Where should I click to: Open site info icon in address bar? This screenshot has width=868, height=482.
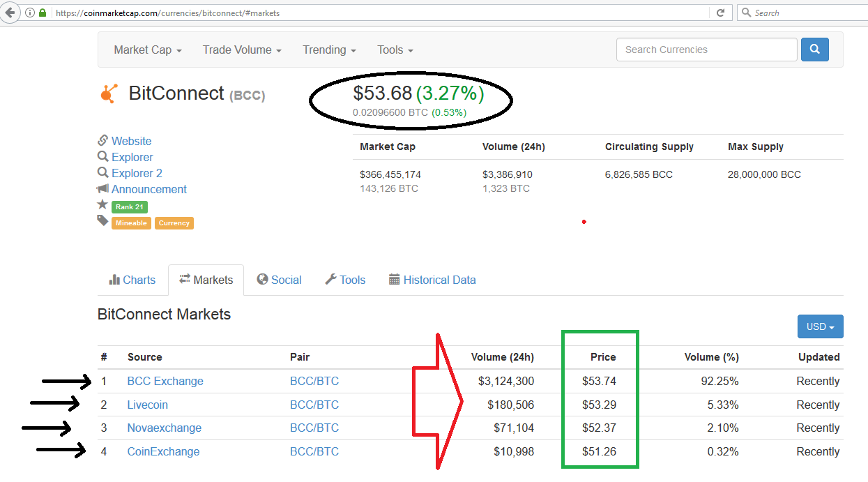pos(29,13)
